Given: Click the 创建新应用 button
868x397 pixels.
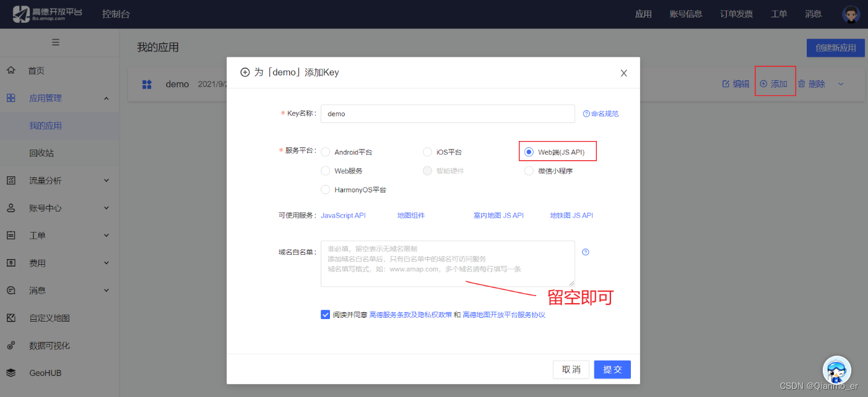Looking at the screenshot, I should pos(836,48).
